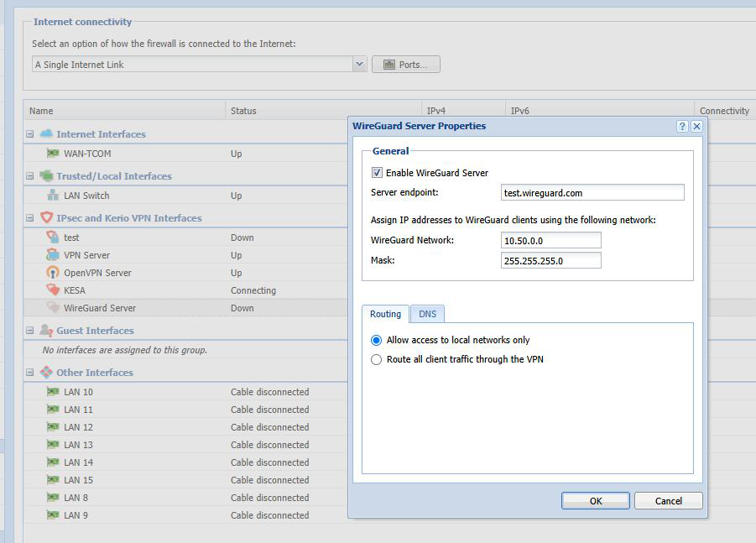Click the LAN 8 port icon
Viewport: 756px width, 543px height.
pyautogui.click(x=53, y=497)
